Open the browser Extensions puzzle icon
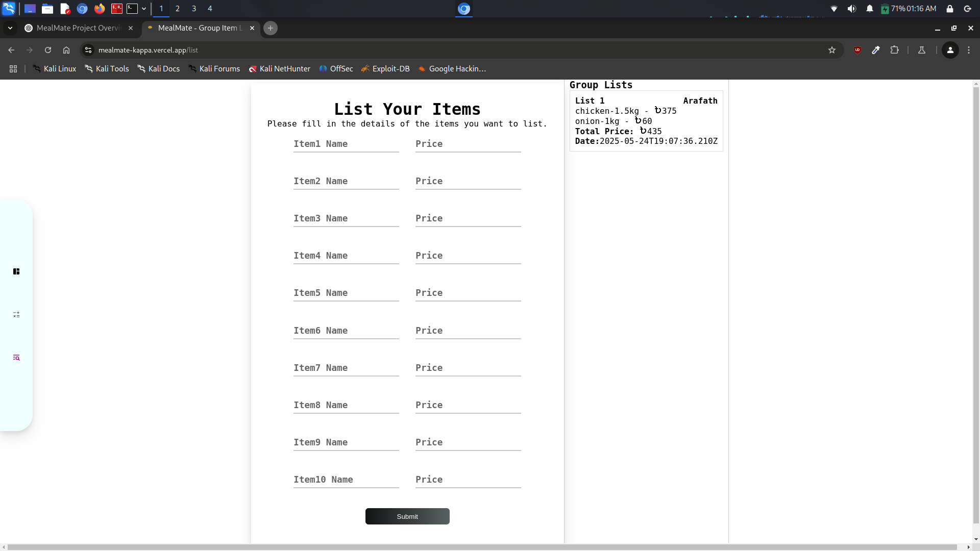 (895, 50)
